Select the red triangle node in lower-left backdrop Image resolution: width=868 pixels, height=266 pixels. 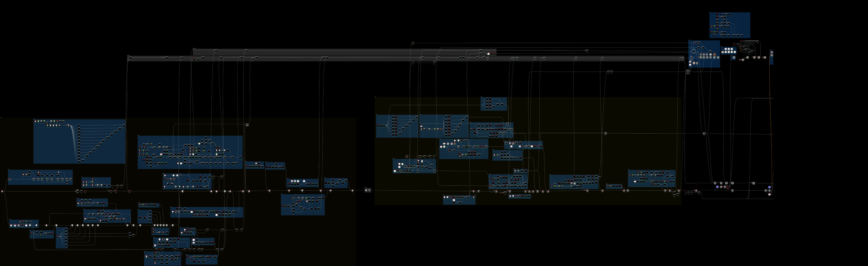click(85, 219)
